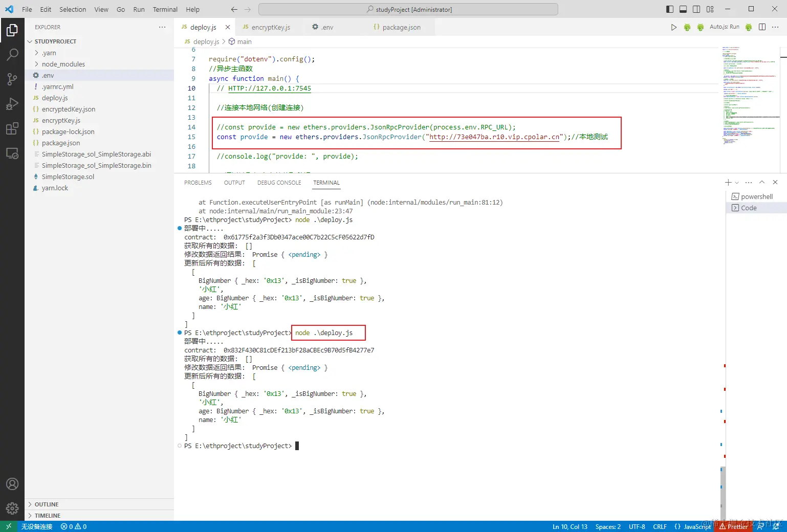787x532 pixels.
Task: Select the main breadcrumb symbol
Action: (x=240, y=41)
